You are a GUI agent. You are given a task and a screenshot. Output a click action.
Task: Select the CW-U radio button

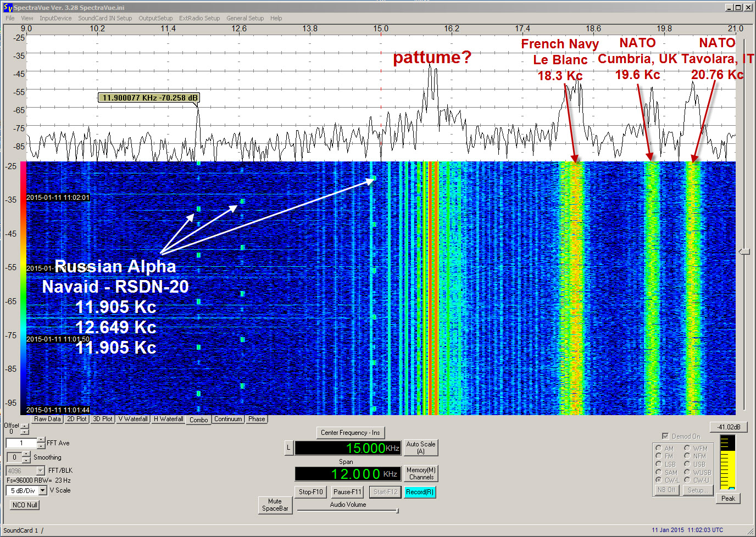[x=687, y=480]
